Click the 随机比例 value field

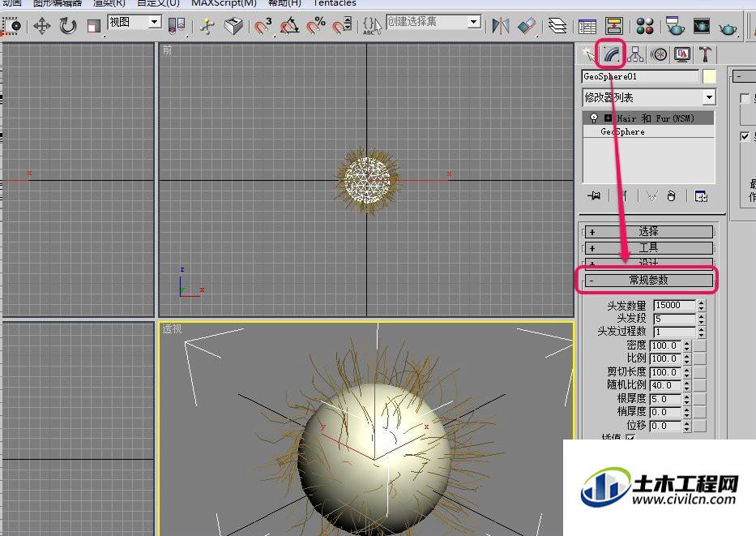point(666,385)
